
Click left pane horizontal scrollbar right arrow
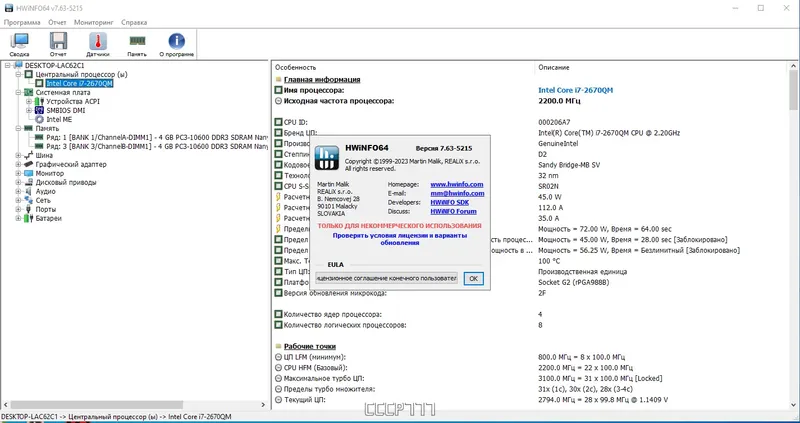263,405
